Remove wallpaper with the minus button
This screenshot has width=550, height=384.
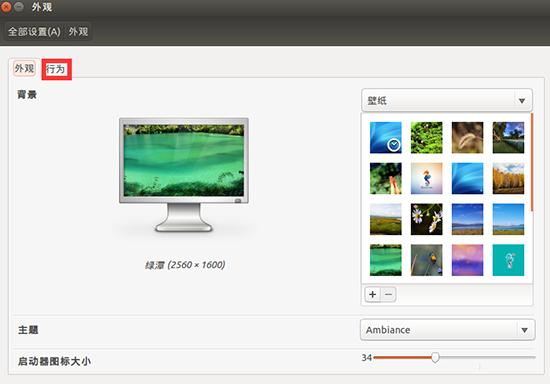point(388,294)
